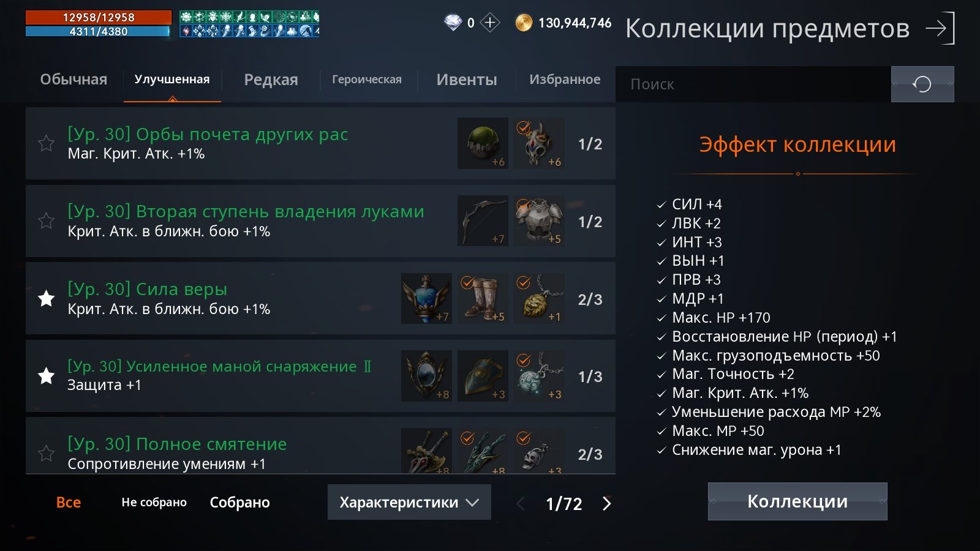The width and height of the screenshot is (980, 551).
Task: Click the Поиск search field
Action: 753,84
